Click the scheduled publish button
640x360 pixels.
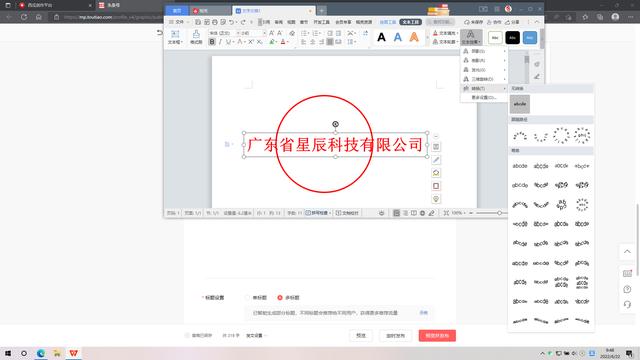click(x=396, y=336)
